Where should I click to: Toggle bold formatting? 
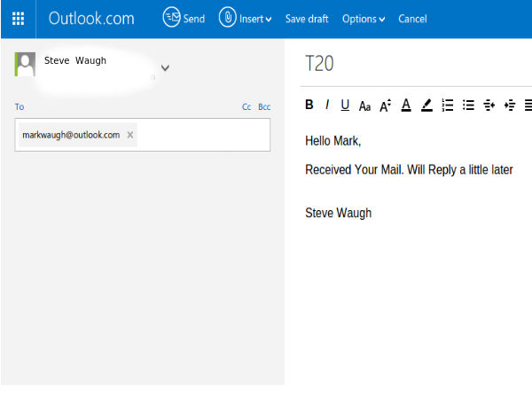tap(309, 106)
